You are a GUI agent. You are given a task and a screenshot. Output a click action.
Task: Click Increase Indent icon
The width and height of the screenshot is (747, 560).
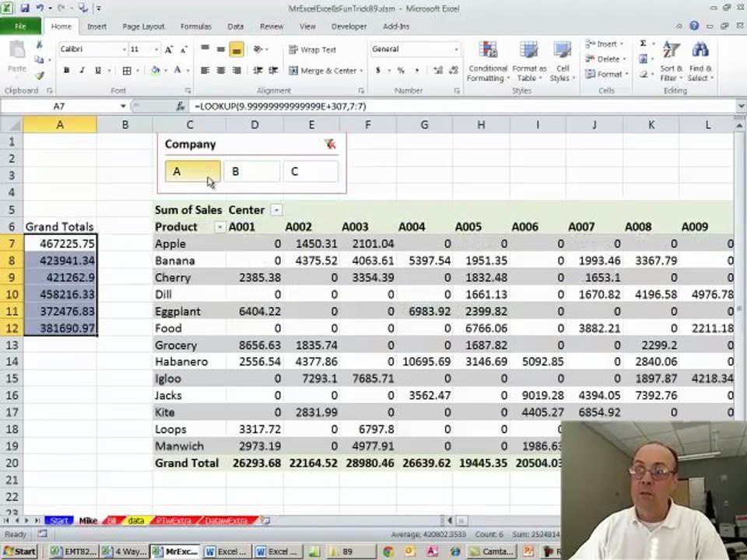coord(273,71)
